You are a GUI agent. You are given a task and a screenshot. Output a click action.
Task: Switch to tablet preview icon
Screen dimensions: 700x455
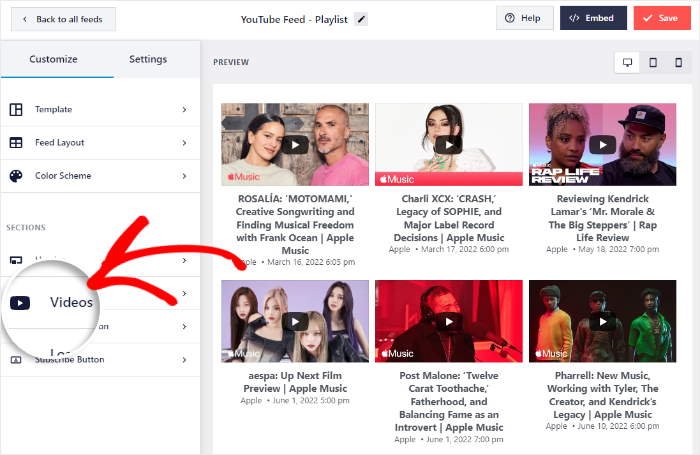[x=653, y=62]
